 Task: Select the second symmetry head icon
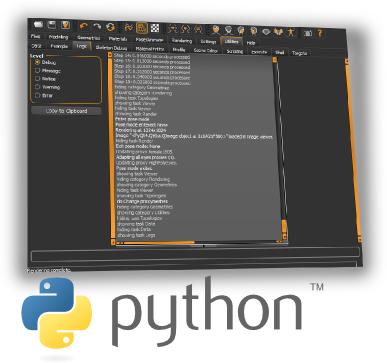[185, 29]
